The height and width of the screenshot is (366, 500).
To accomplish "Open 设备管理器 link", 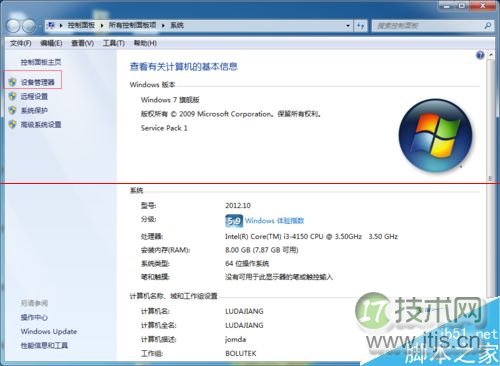I will tap(37, 82).
